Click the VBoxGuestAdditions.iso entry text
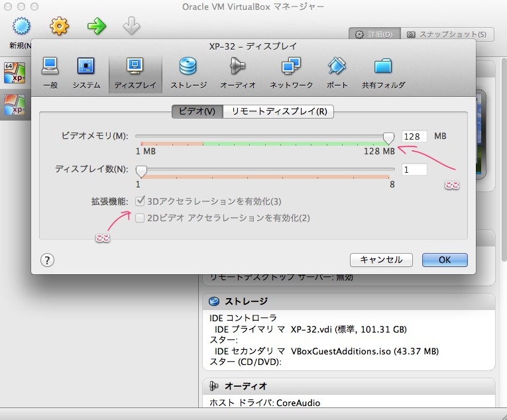The width and height of the screenshot is (507, 420). [365, 351]
